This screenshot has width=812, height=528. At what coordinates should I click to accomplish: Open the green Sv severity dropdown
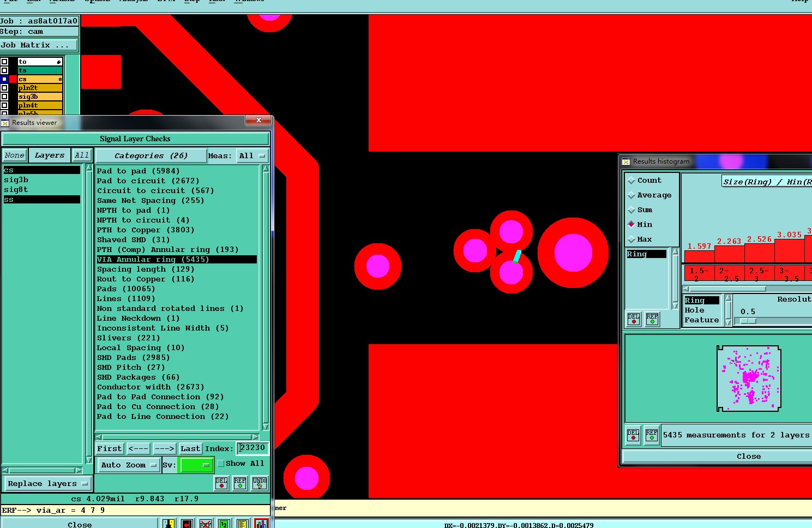[x=196, y=465]
